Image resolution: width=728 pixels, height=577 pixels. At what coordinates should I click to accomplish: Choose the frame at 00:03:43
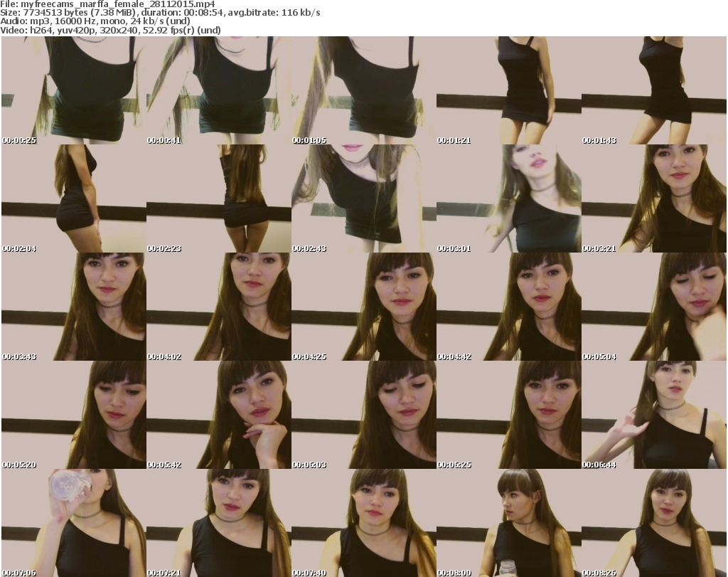(74, 307)
